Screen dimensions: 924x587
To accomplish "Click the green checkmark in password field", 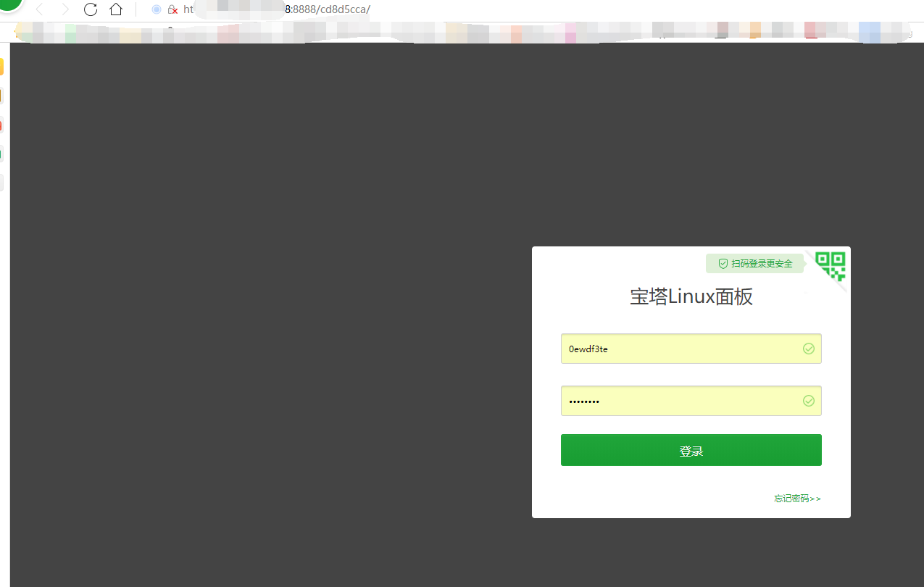I will (809, 401).
